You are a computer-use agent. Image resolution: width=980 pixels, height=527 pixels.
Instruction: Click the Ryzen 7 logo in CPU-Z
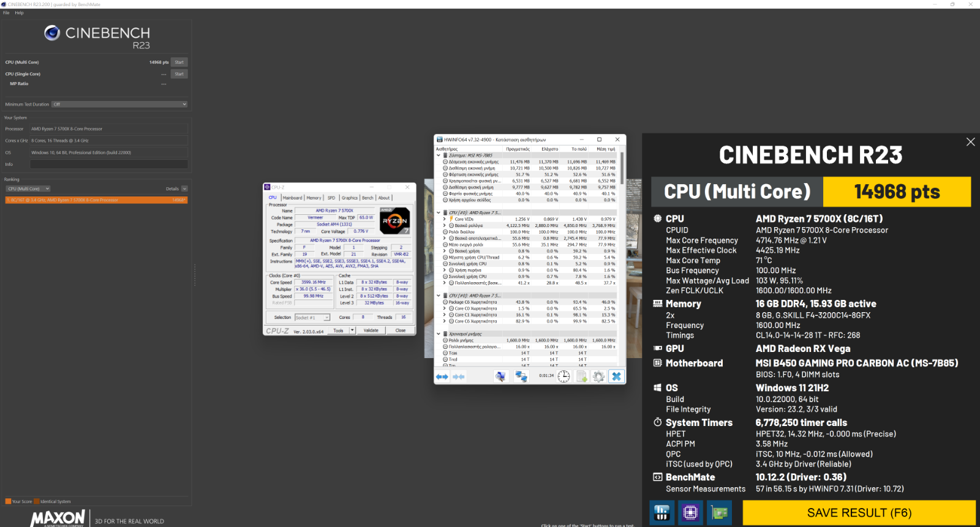tap(394, 221)
